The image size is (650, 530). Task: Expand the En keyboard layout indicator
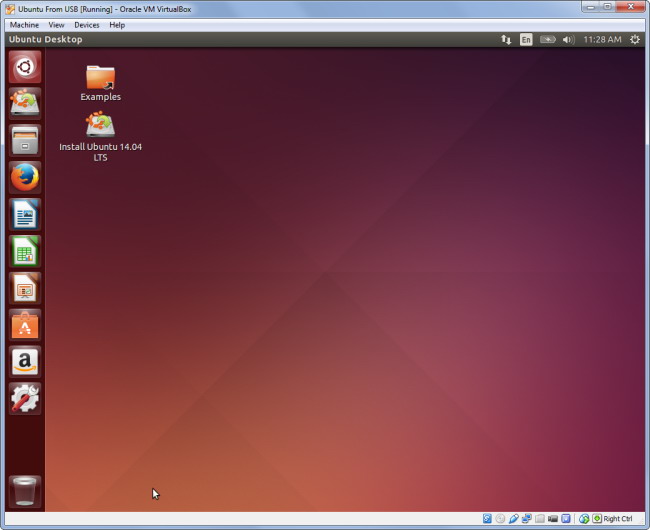[526, 40]
